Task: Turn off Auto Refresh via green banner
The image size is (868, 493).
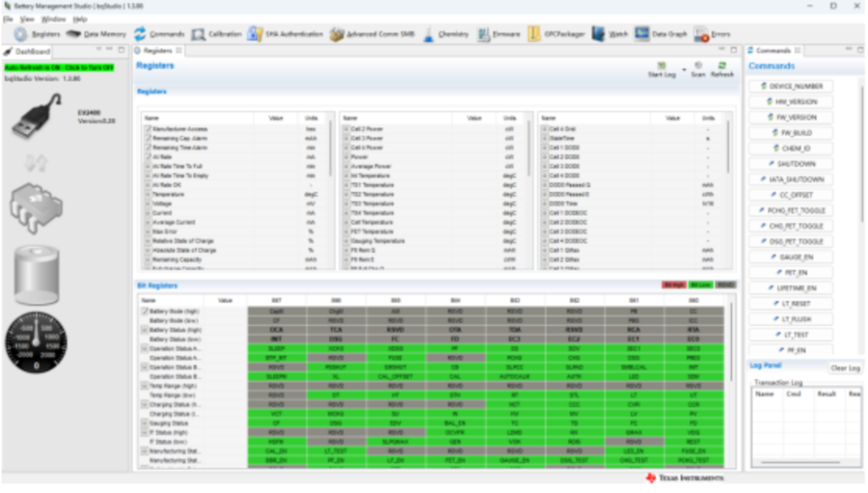Action: [x=59, y=67]
